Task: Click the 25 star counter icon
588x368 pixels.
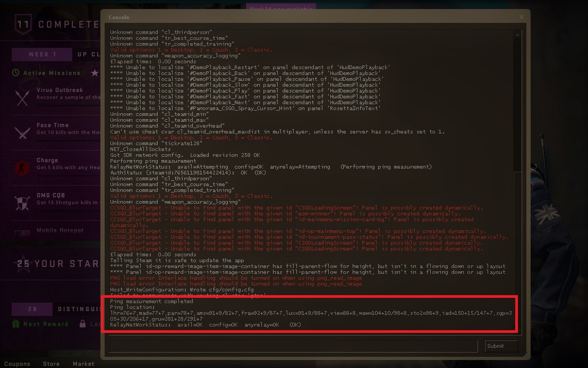Action: (23, 264)
